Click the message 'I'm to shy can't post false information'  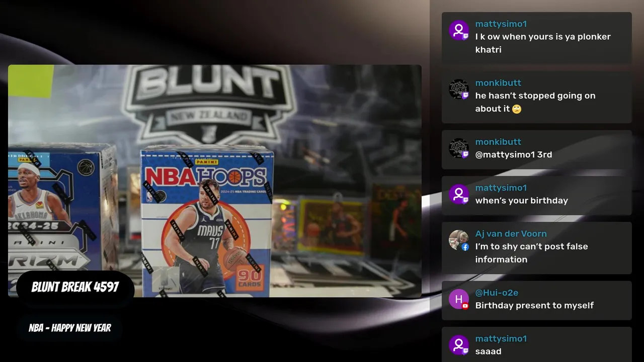tap(532, 253)
